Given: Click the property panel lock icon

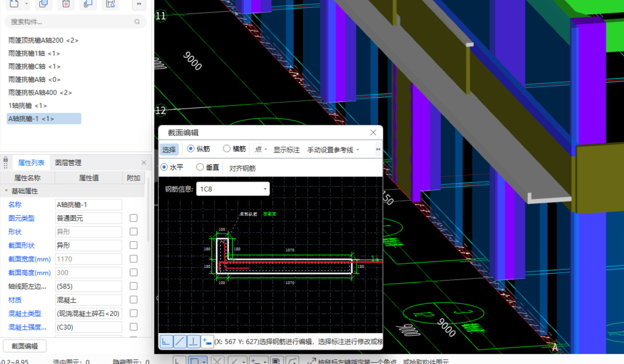Looking at the screenshot, I should (x=5, y=160).
